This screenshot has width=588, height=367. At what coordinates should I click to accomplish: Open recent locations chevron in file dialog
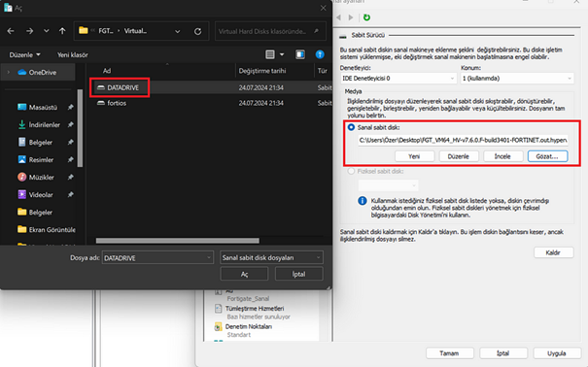click(46, 31)
